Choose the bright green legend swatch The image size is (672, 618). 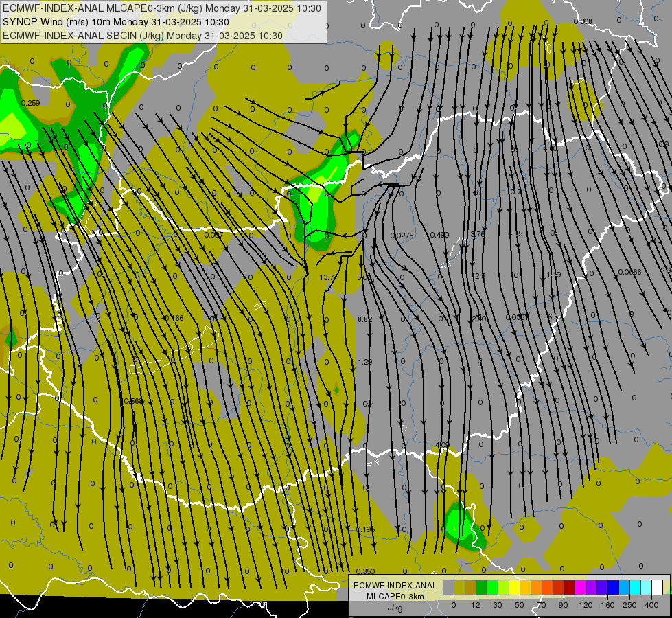[492, 587]
